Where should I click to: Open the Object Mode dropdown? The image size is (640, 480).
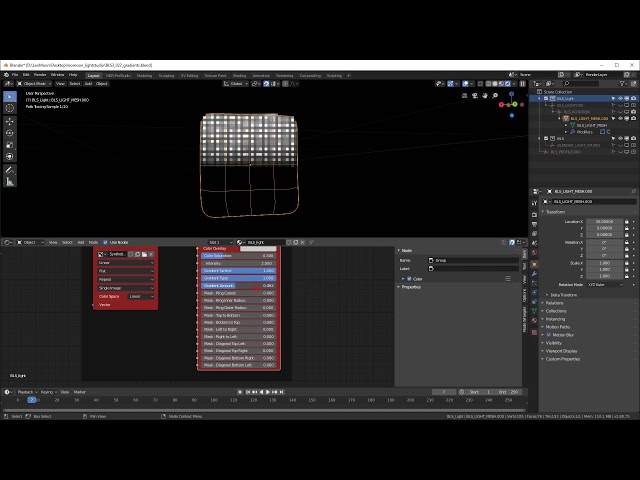34,84
